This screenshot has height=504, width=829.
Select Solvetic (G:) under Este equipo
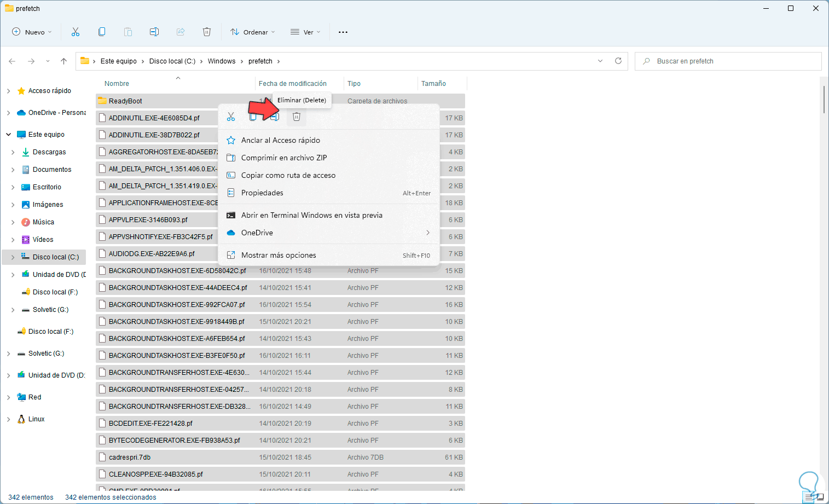(50, 310)
